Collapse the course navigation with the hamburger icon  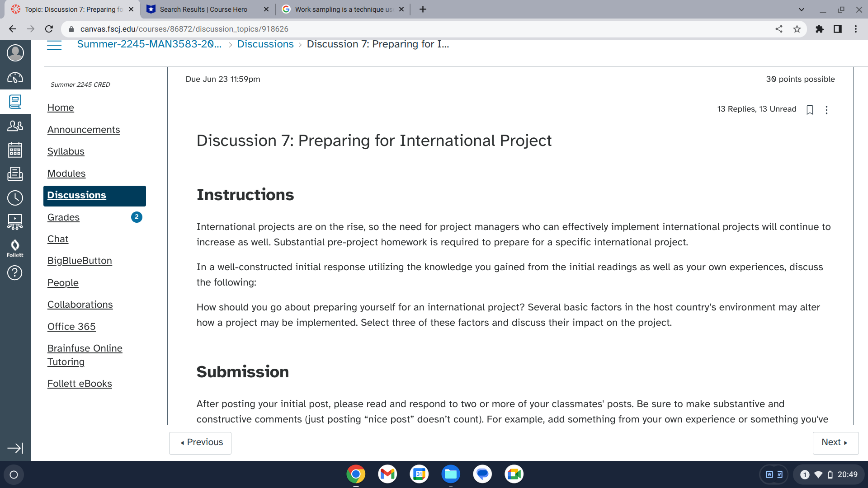54,45
